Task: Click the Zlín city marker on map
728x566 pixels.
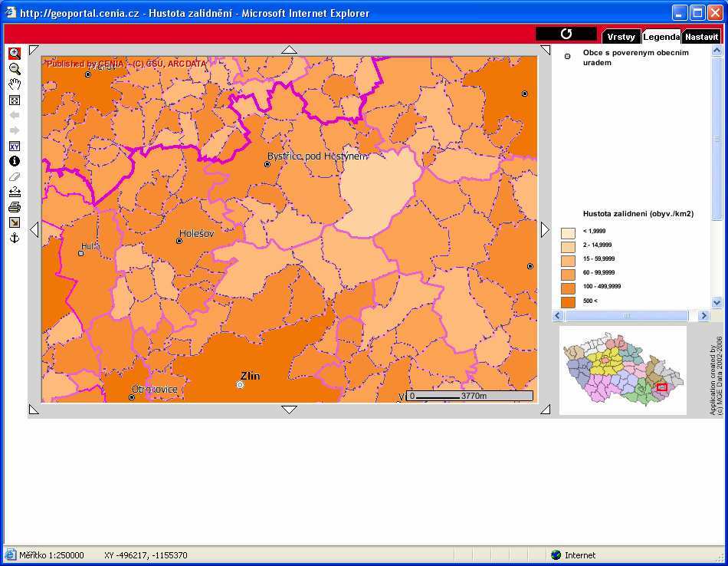Action: (x=240, y=385)
